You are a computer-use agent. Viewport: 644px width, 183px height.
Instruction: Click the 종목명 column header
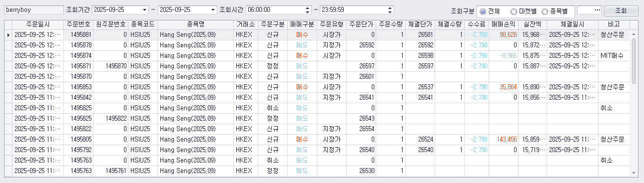point(195,24)
